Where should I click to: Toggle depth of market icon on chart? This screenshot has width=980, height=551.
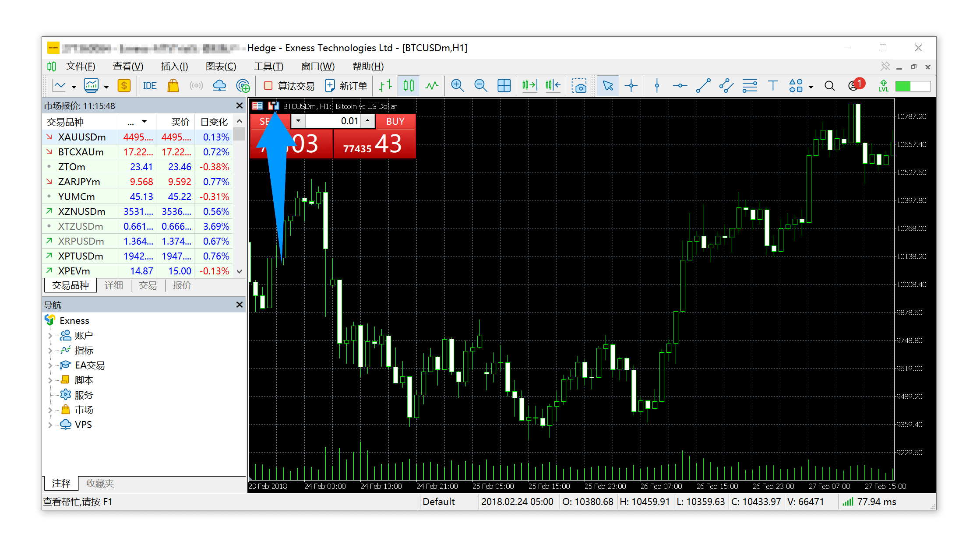coord(257,106)
